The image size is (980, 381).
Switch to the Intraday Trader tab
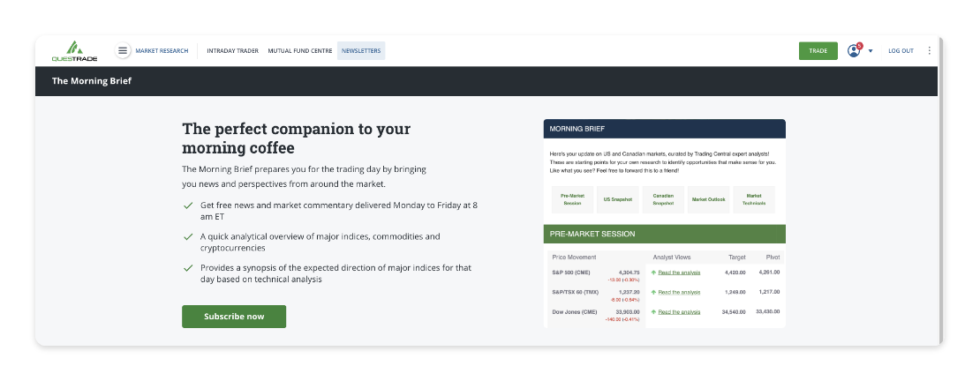[232, 51]
